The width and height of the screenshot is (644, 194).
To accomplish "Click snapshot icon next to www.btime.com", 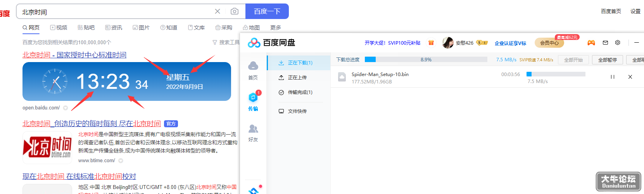I will [x=121, y=161].
